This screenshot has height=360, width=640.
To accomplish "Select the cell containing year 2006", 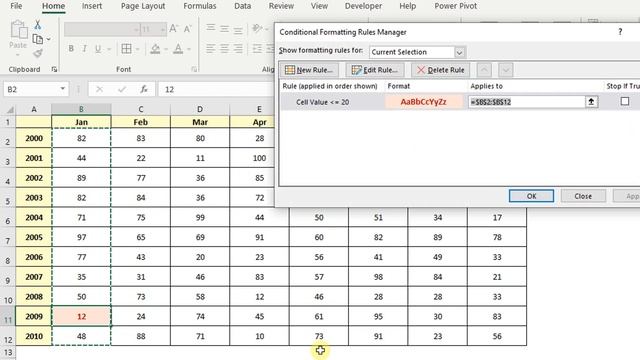I will coord(34,257).
